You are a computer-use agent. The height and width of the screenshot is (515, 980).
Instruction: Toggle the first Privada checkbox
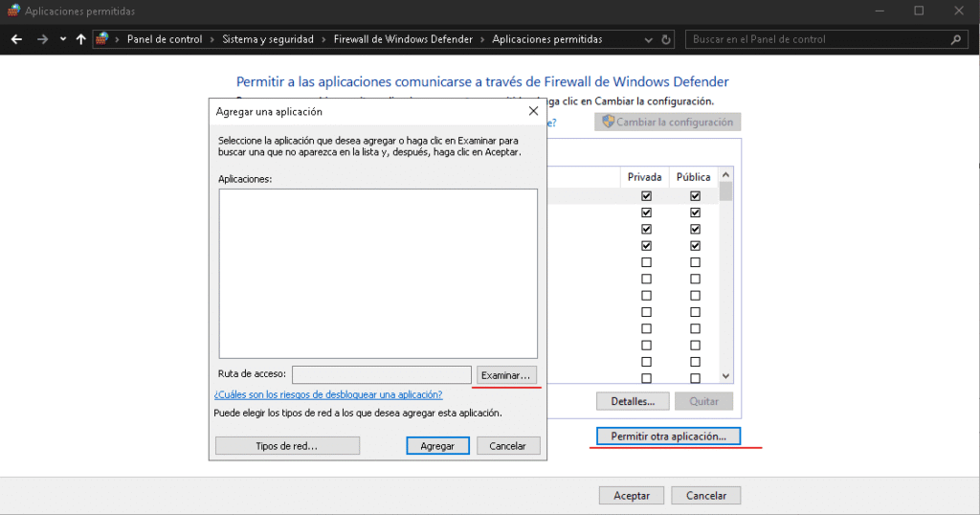[x=646, y=196]
